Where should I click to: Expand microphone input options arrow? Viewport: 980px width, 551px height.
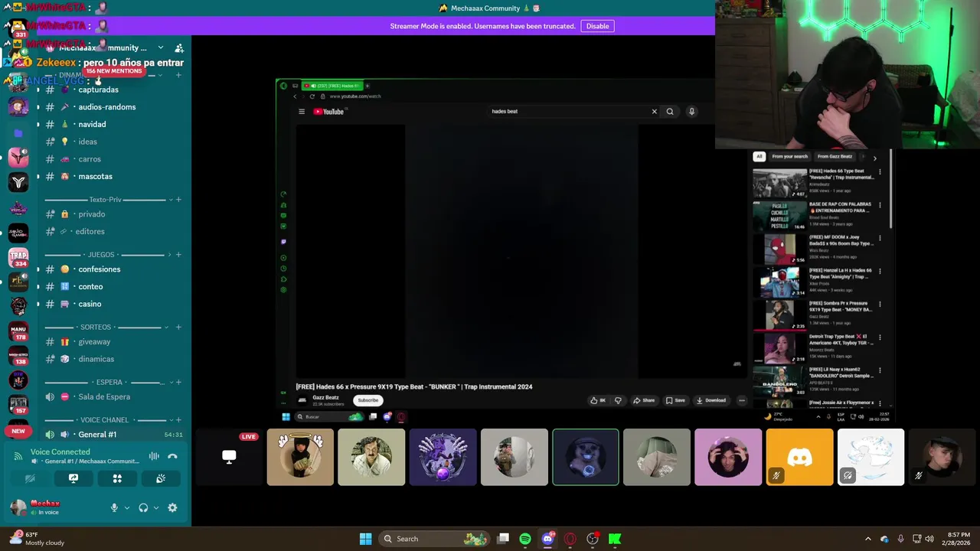[x=127, y=507]
